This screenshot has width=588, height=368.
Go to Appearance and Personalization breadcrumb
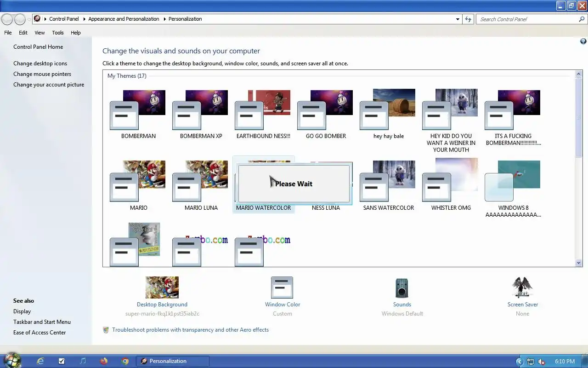coord(124,19)
